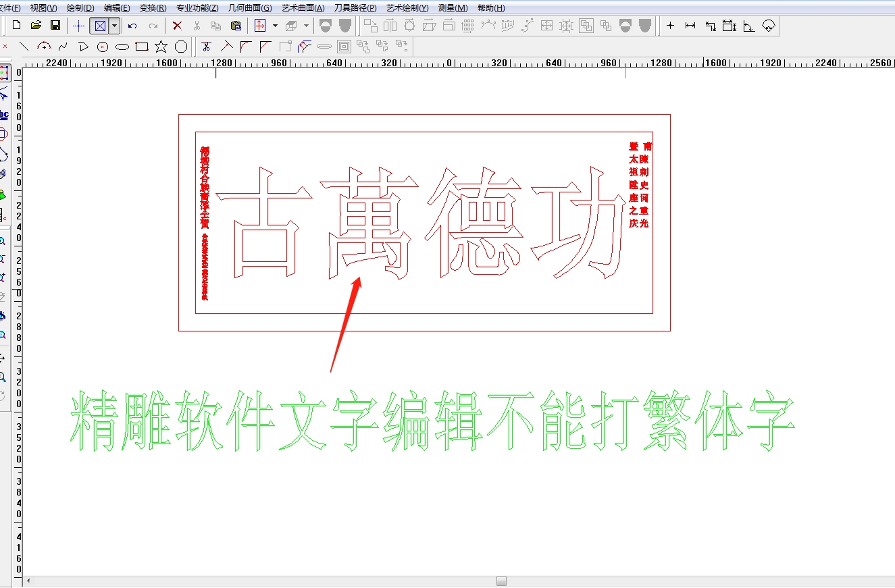
Task: Click the horizontal scrollbar thumb at the bottom
Action: (501, 581)
